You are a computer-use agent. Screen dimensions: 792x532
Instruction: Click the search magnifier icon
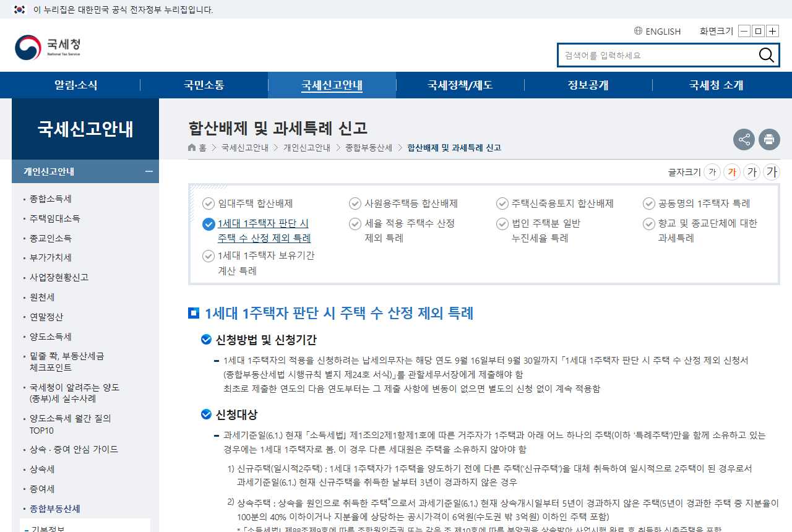pyautogui.click(x=767, y=55)
